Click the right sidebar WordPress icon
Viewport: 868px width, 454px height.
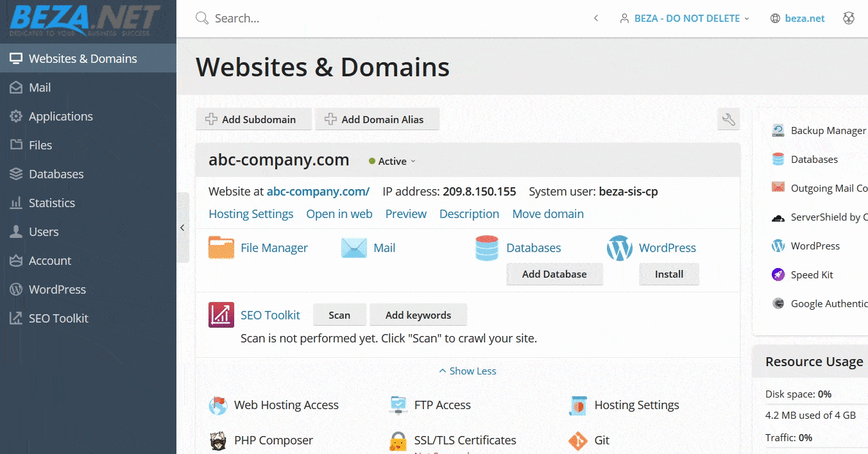[x=778, y=246]
